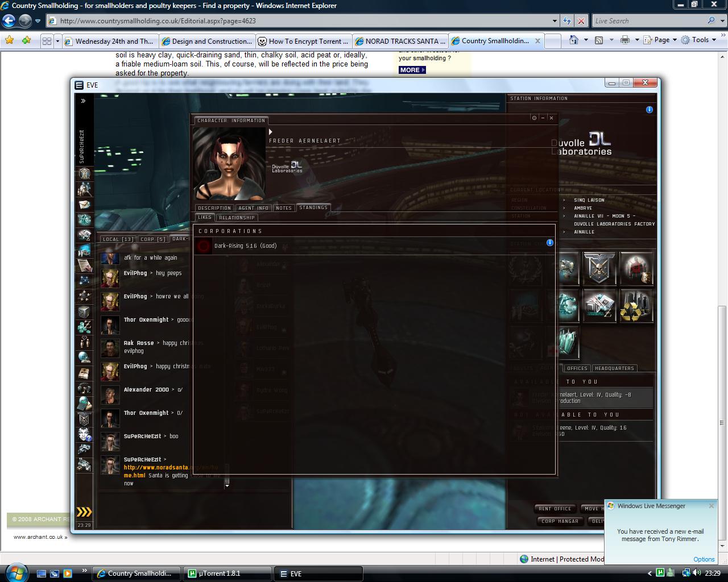This screenshot has height=582, width=728.
Task: Expand the triangle beside Freder Aernelaert name
Action: tap(271, 132)
